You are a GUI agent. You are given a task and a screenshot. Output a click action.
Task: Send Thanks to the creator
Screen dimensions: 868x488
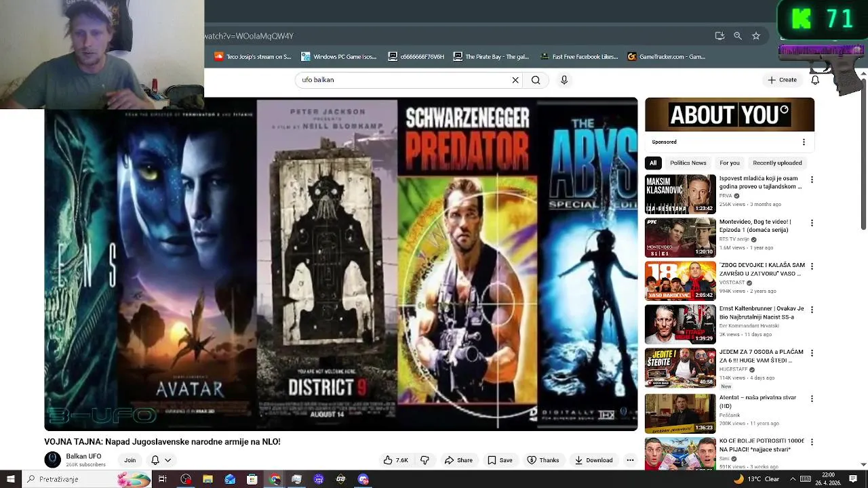click(543, 460)
